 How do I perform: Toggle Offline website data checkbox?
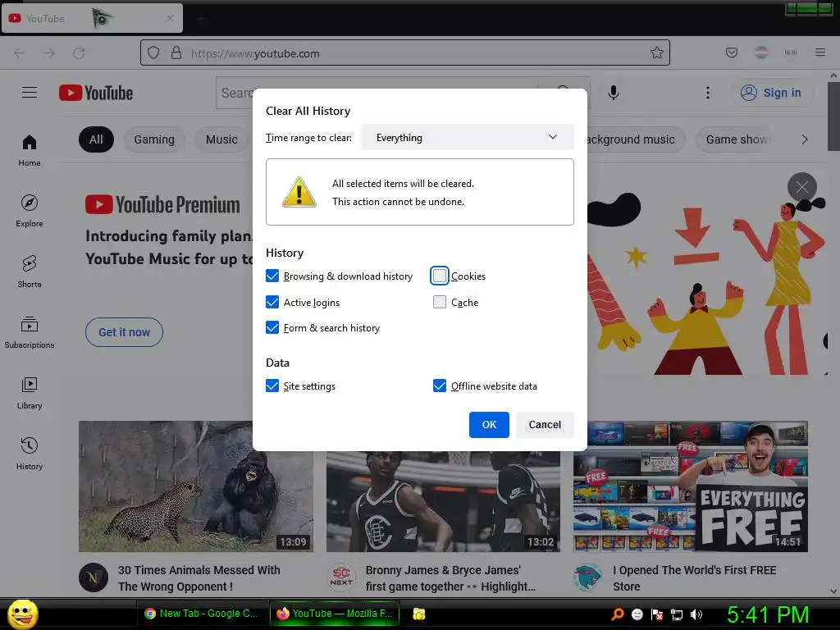[440, 386]
